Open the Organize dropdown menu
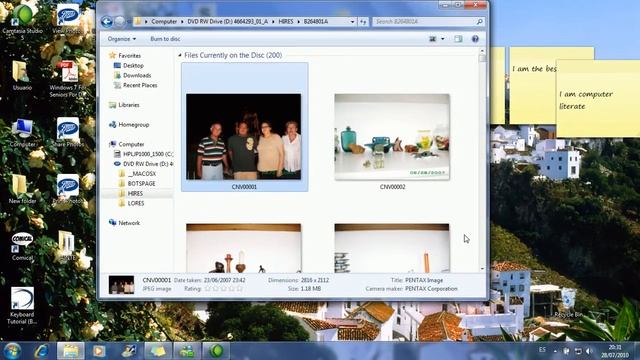Viewport: 640px width, 360px height. (122, 39)
